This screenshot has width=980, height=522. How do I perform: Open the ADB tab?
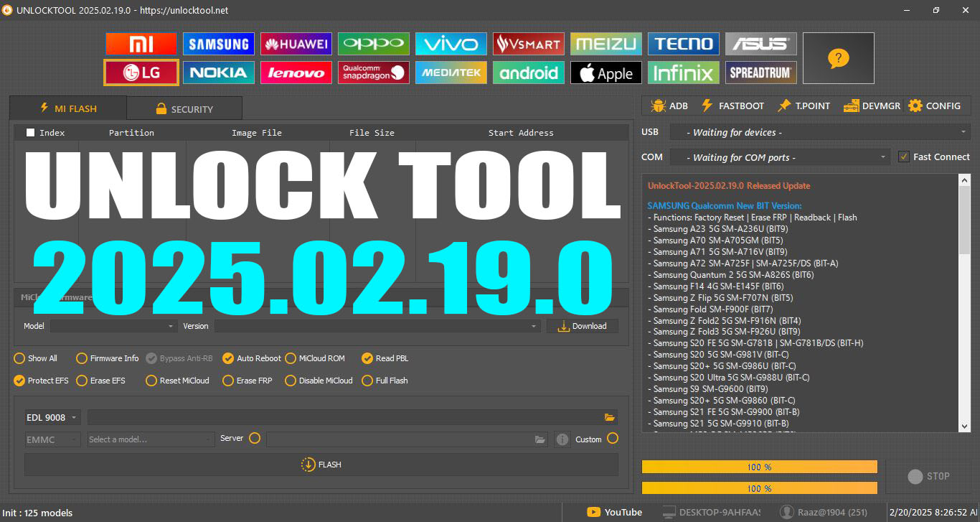coord(669,106)
